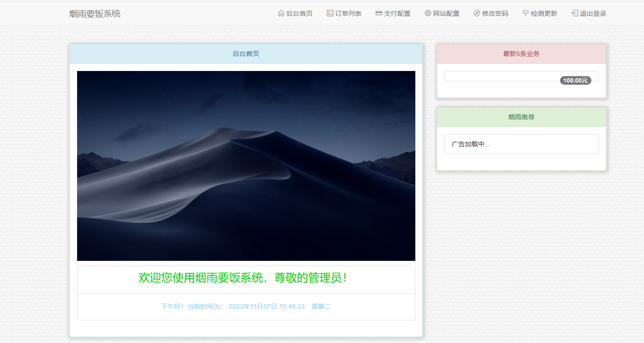Click the 烟雨要饭系统 brand title
The image size is (644, 343).
95,14
